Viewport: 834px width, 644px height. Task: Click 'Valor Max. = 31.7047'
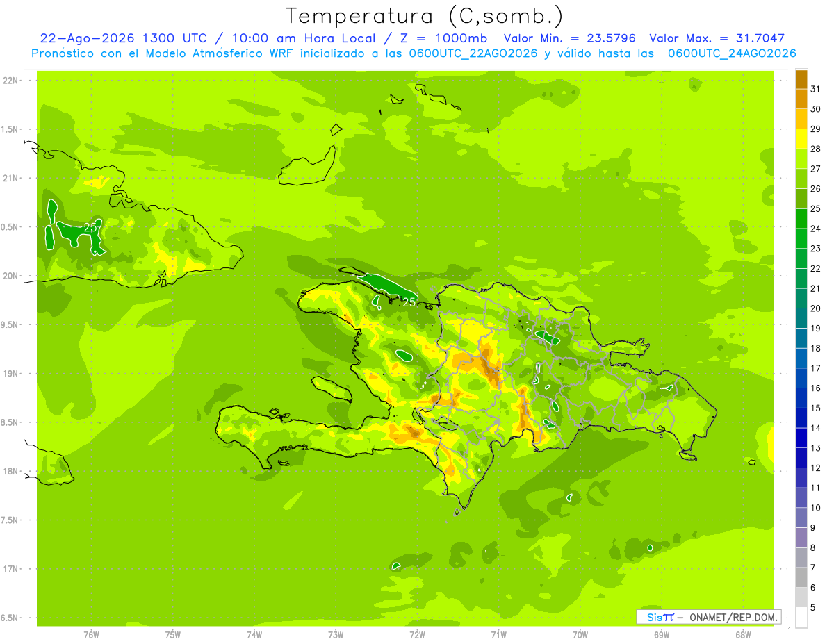tap(717, 38)
